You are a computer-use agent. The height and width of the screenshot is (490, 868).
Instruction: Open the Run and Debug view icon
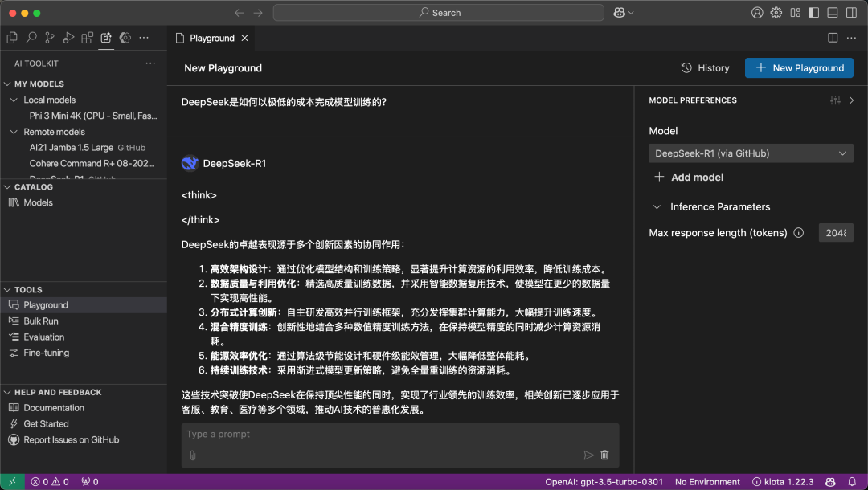point(68,38)
